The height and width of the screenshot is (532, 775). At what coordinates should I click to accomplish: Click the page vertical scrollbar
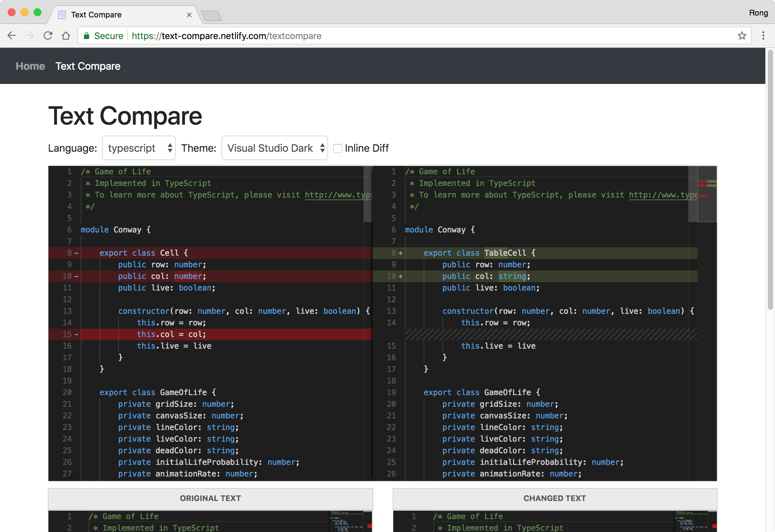coord(770,180)
